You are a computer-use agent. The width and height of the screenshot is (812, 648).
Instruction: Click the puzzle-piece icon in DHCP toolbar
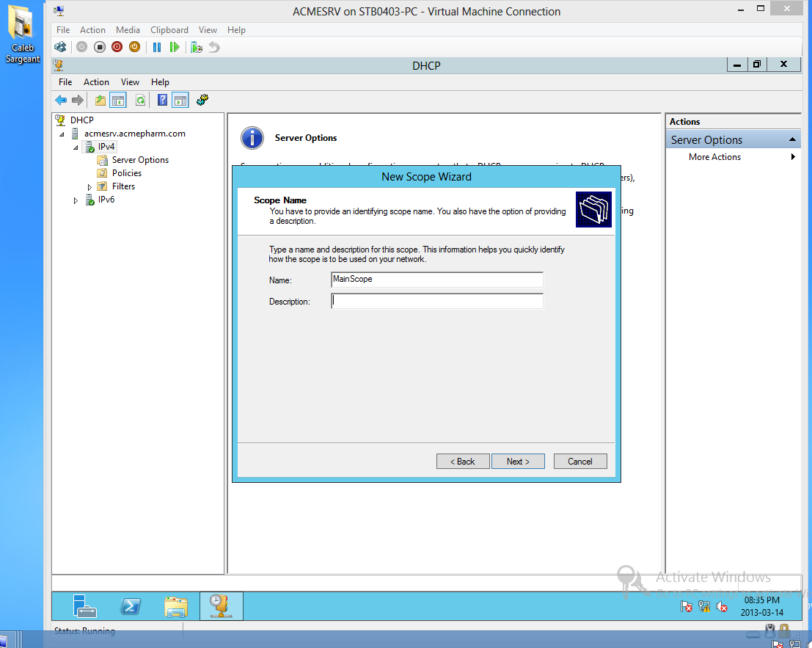(x=202, y=100)
